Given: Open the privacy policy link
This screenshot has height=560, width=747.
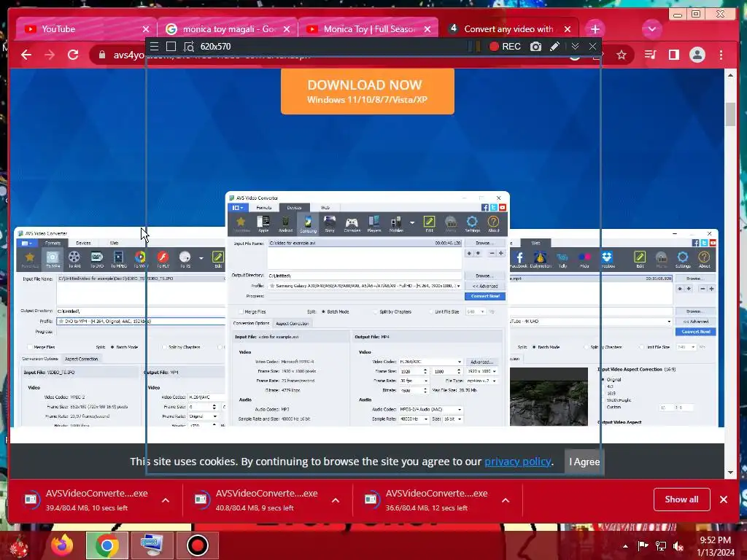Looking at the screenshot, I should point(517,462).
